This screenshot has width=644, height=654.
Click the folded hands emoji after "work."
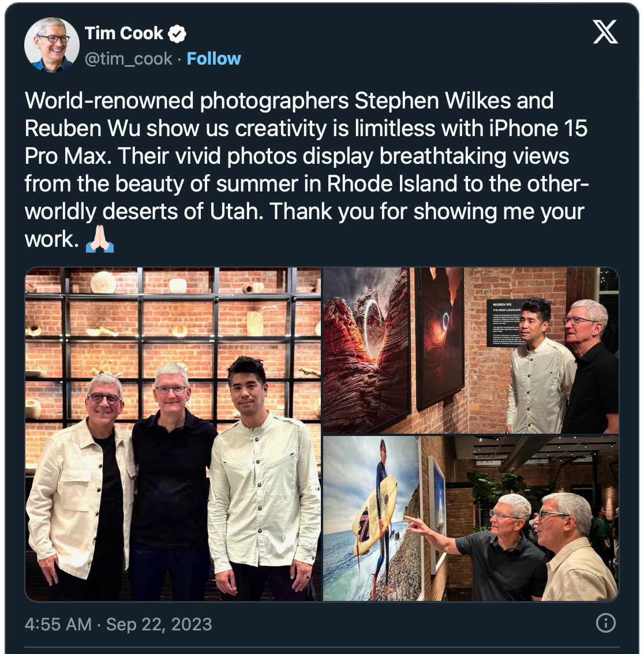pos(100,239)
